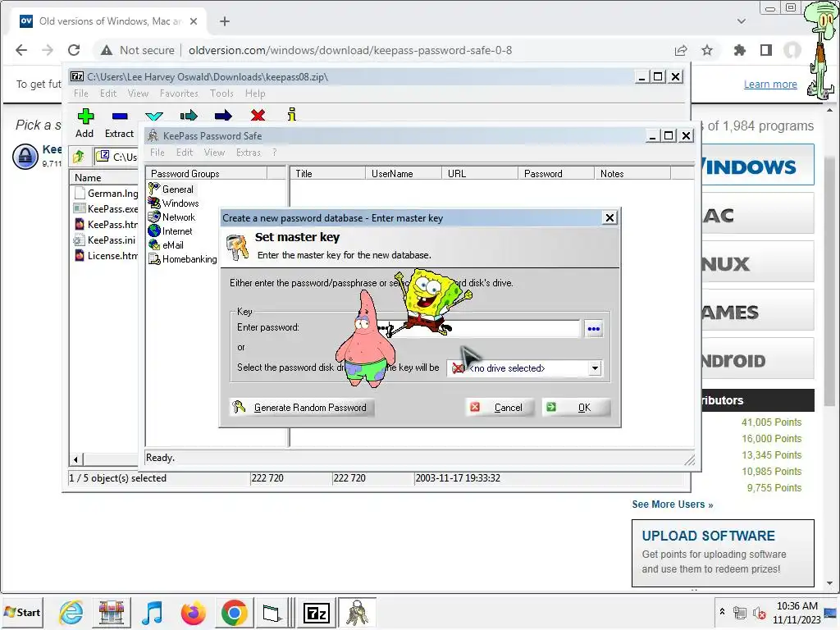
Task: Click Chrome reload page icon
Action: 74,50
